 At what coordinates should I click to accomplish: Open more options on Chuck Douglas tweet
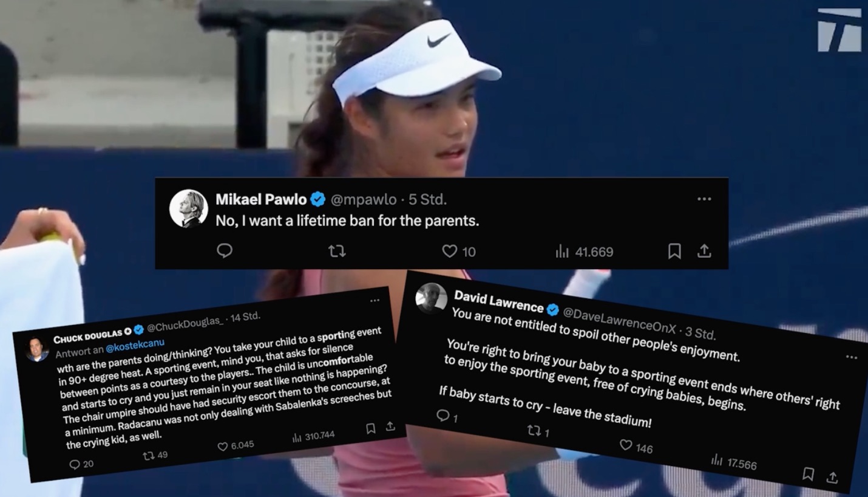375,300
